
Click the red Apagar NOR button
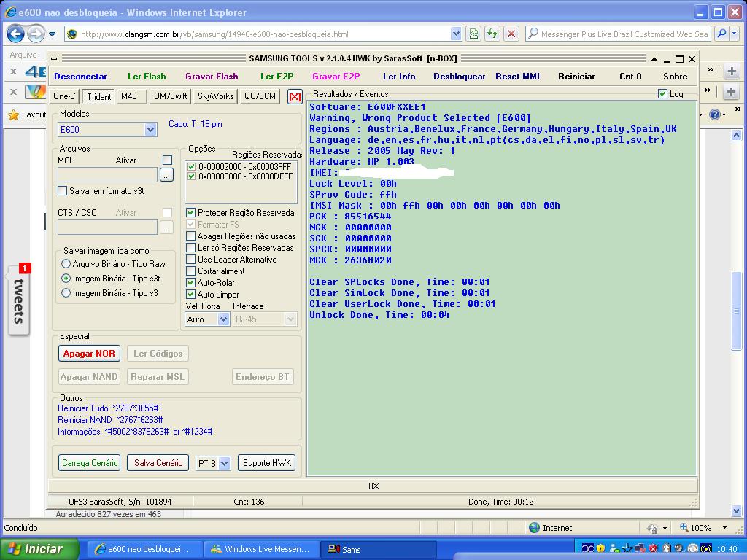click(89, 354)
